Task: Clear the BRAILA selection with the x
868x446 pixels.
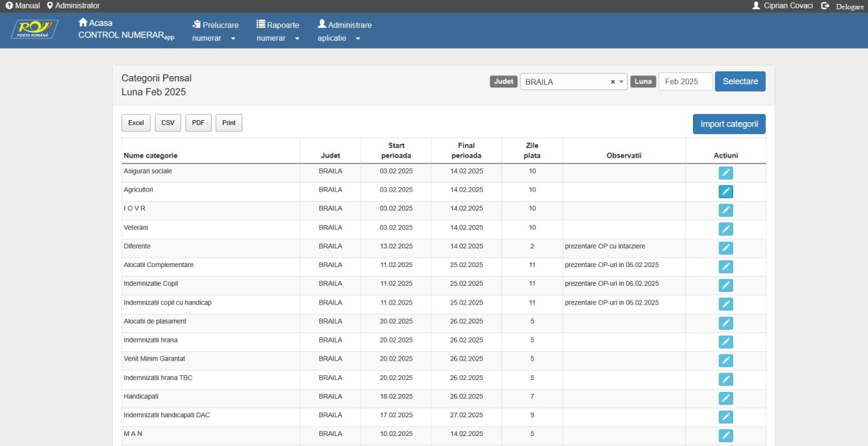Action: tap(612, 82)
